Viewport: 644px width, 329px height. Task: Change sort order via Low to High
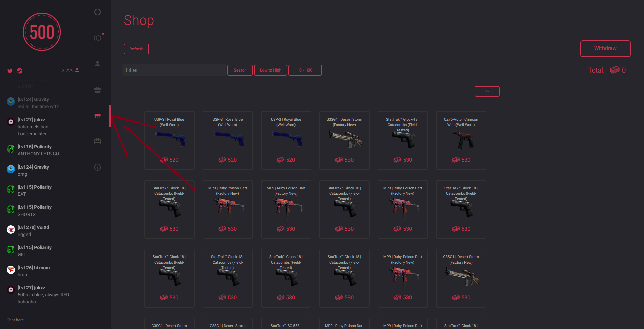click(x=271, y=70)
